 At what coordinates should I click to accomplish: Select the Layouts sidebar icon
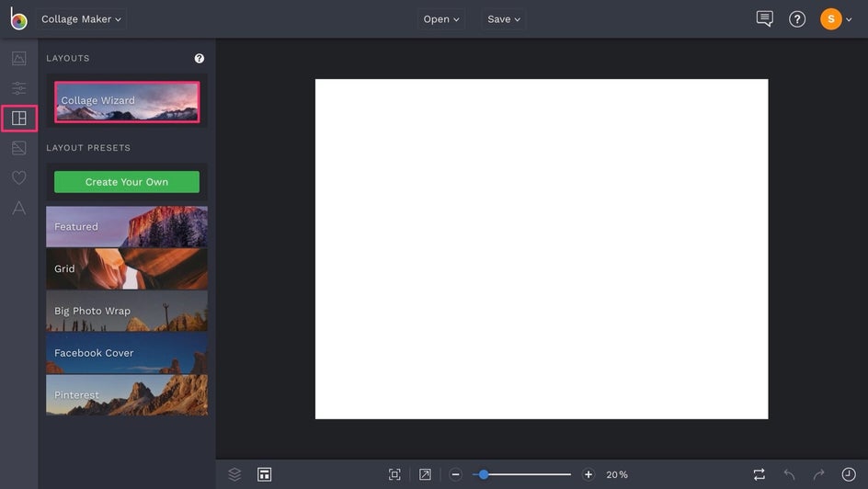pyautogui.click(x=18, y=118)
